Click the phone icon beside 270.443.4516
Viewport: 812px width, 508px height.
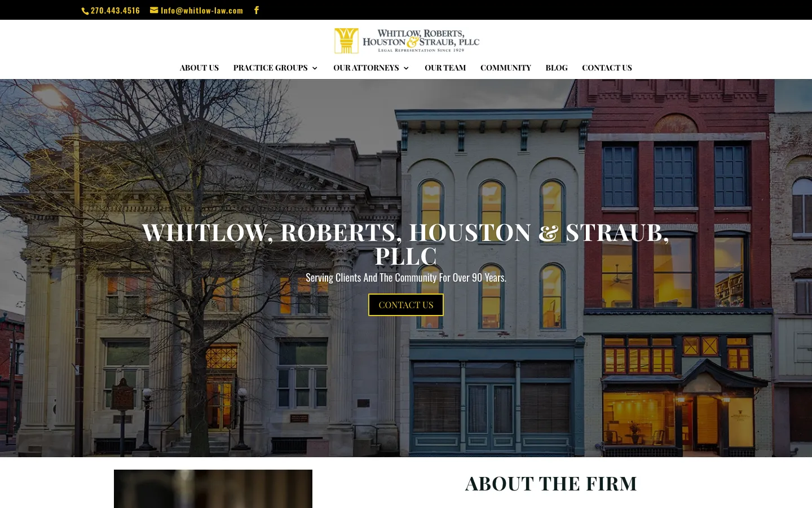coord(85,11)
